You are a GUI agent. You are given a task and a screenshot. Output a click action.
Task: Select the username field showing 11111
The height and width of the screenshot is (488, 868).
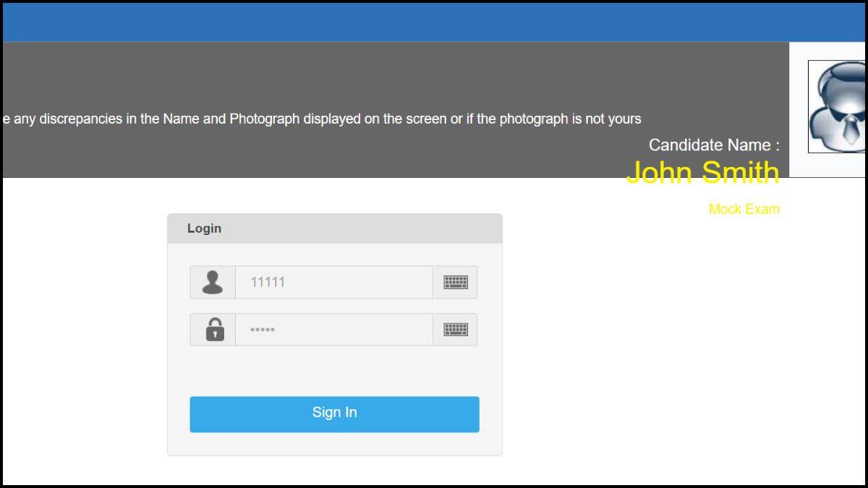tap(333, 281)
